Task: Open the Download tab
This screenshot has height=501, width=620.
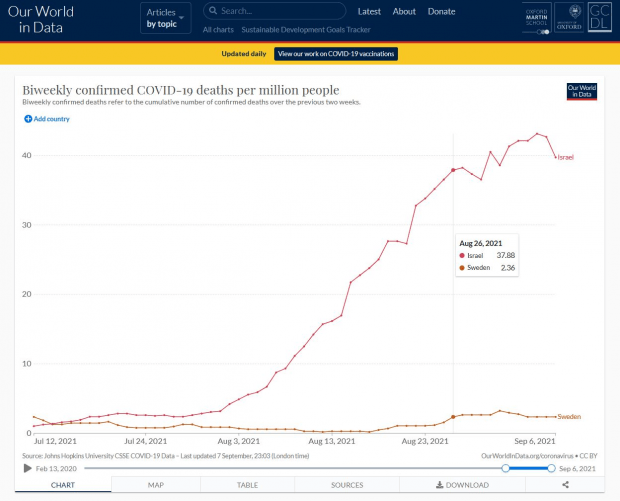Action: [x=462, y=485]
